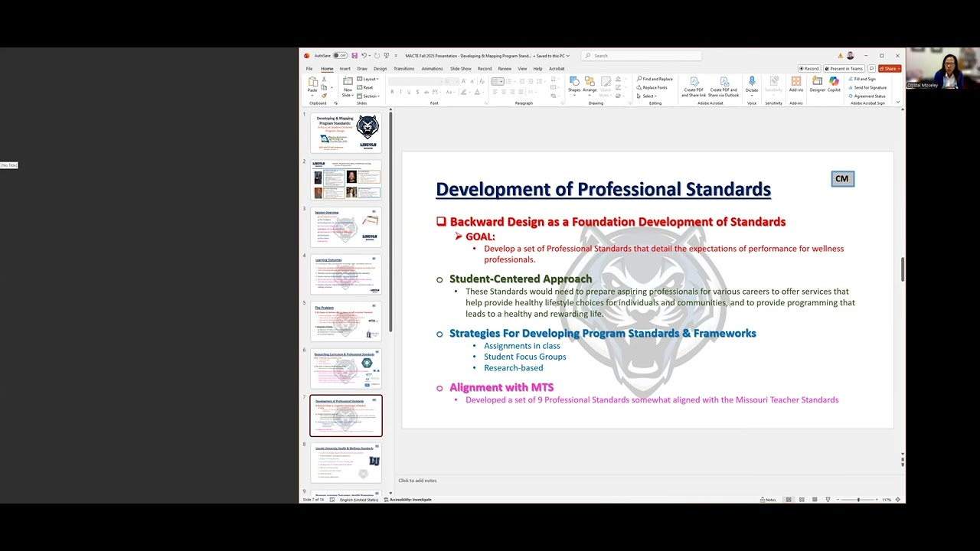Toggle italic formatting

pos(400,92)
